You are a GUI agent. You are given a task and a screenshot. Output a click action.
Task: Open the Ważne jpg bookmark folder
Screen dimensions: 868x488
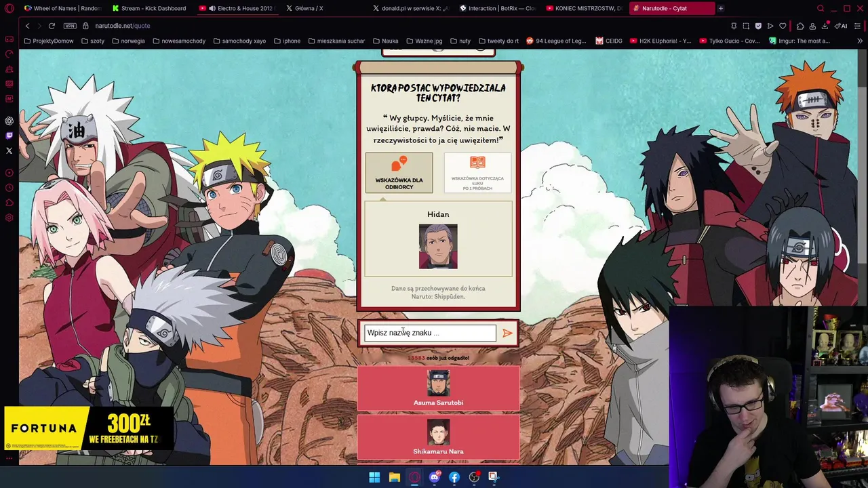[x=424, y=41]
